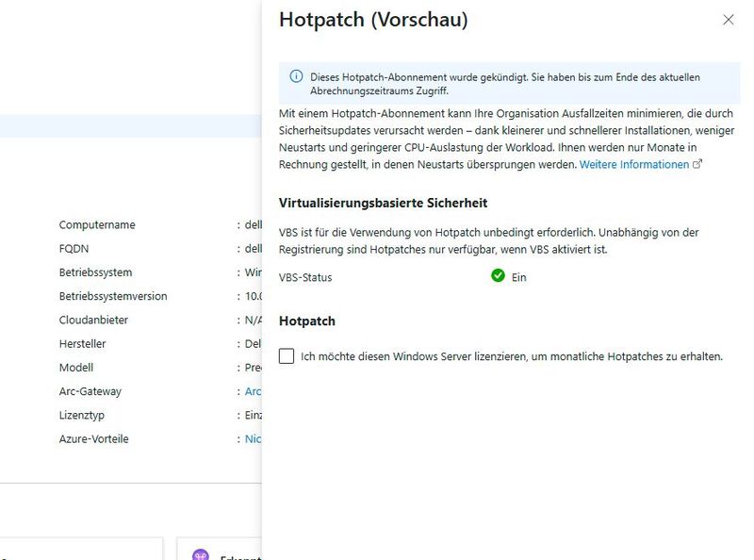Click the purple gift icon on the bottom tile
Screen dimensions: 754x560
coord(199,555)
